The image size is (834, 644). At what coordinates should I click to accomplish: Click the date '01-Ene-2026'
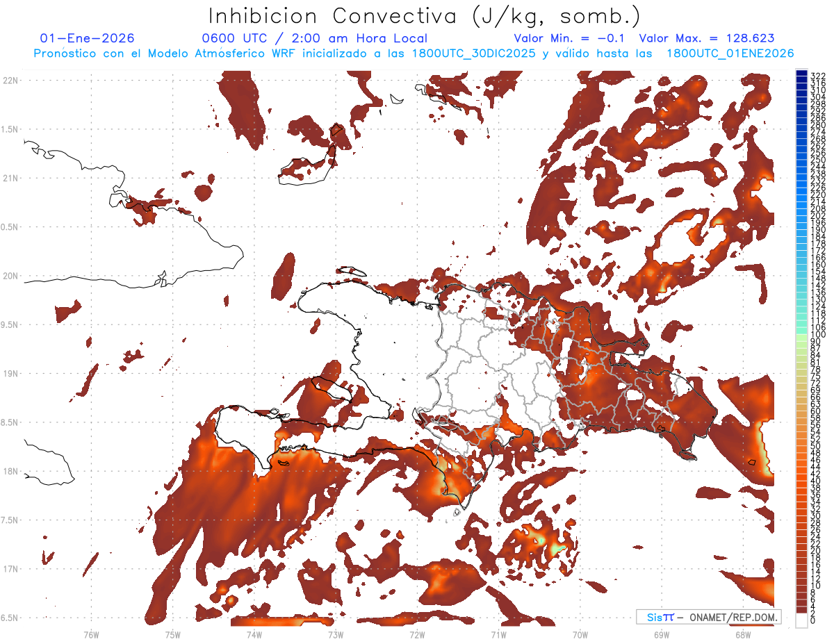(88, 38)
